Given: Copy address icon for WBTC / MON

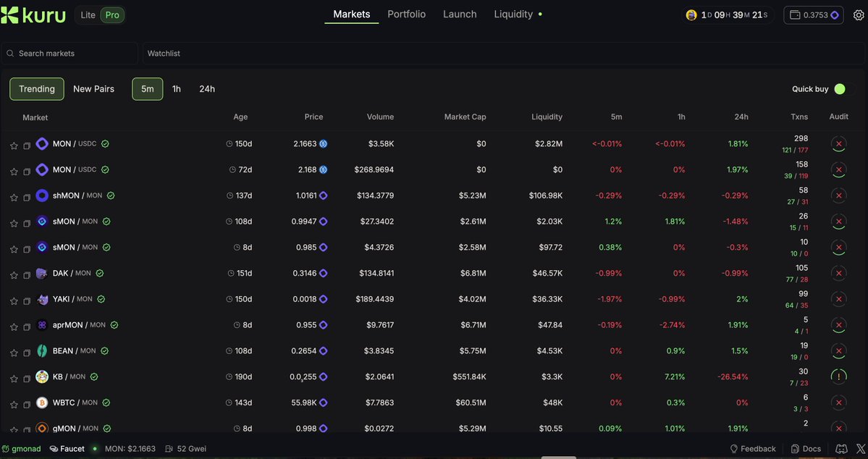Looking at the screenshot, I should point(27,405).
